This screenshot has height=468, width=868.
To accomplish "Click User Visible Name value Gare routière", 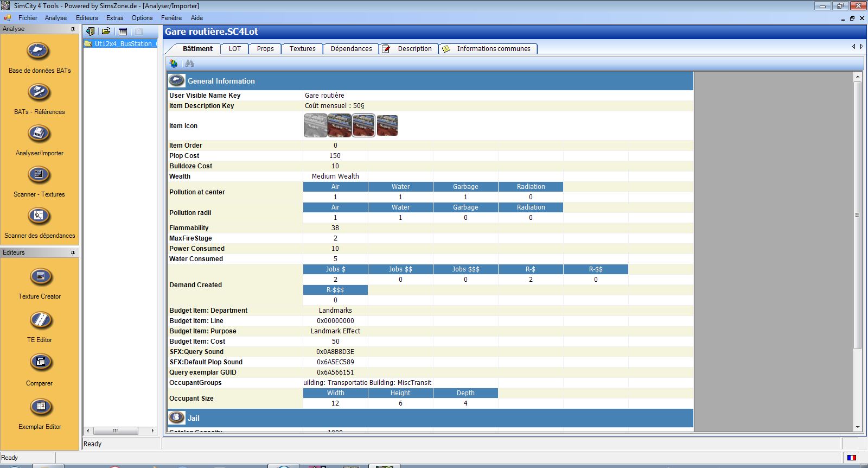I will (x=324, y=96).
